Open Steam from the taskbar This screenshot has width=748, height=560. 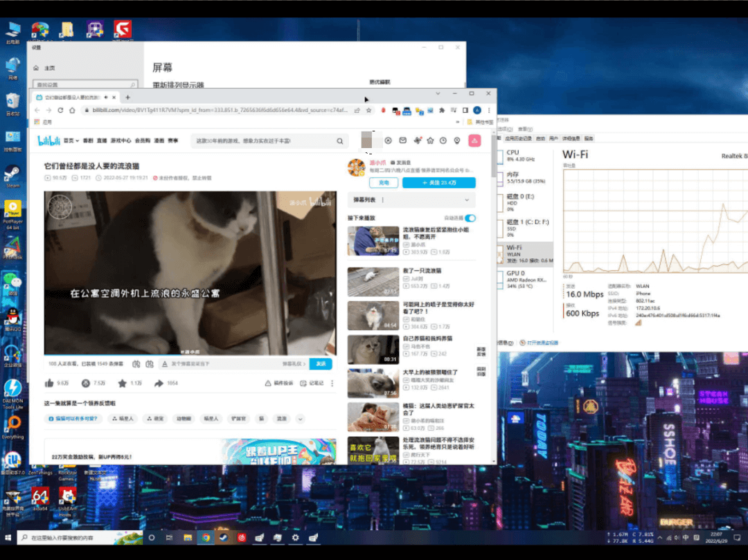click(223, 537)
